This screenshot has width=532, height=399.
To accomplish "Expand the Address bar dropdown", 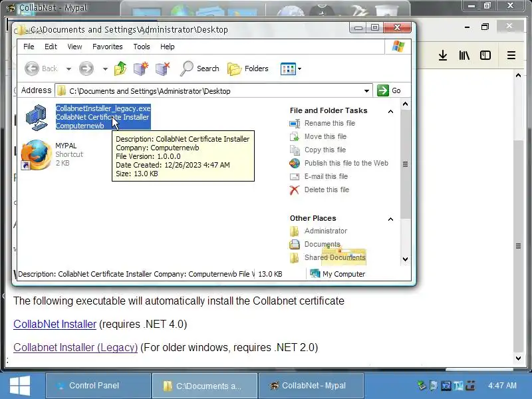I will coord(366,91).
